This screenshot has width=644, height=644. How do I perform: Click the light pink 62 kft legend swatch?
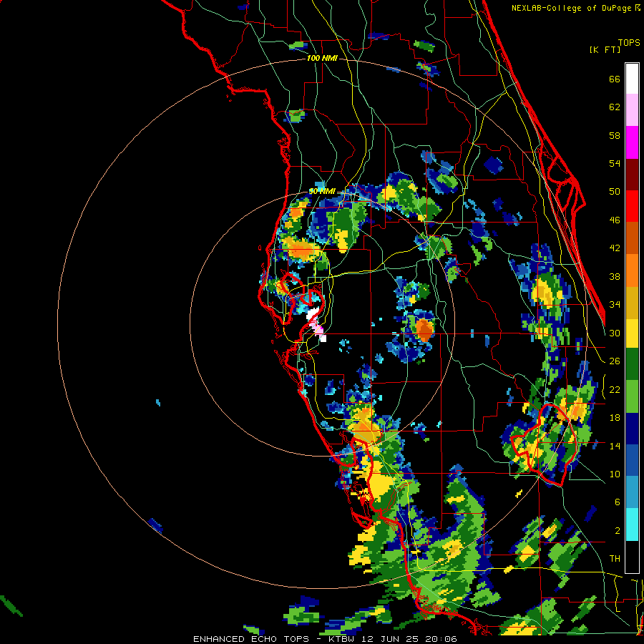click(x=632, y=110)
